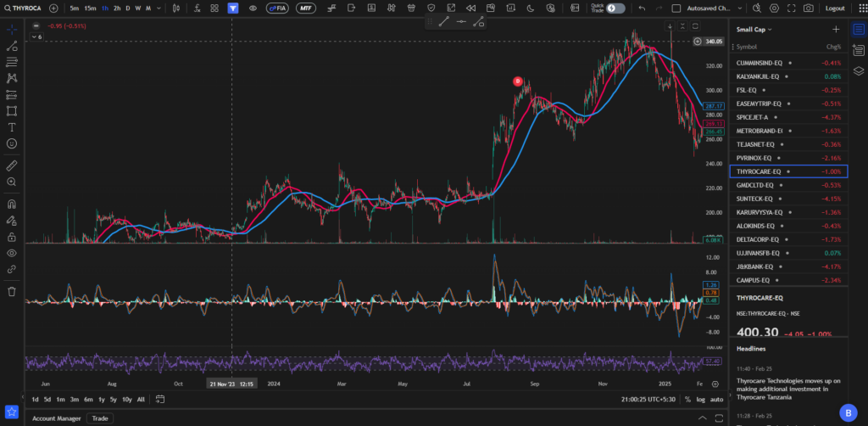This screenshot has height=426, width=868.
Task: Enter fullscreen mode
Action: coord(791,8)
